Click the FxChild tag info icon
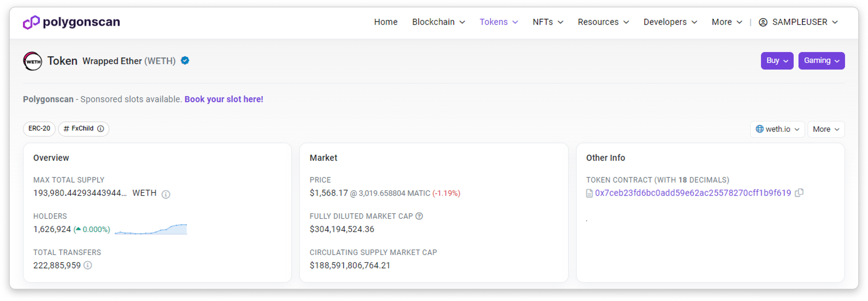 click(x=101, y=129)
